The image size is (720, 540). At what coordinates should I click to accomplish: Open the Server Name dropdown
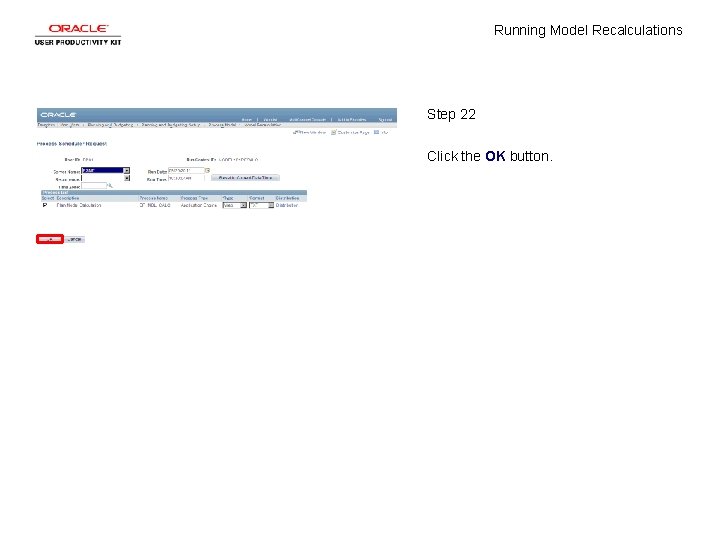click(x=106, y=170)
